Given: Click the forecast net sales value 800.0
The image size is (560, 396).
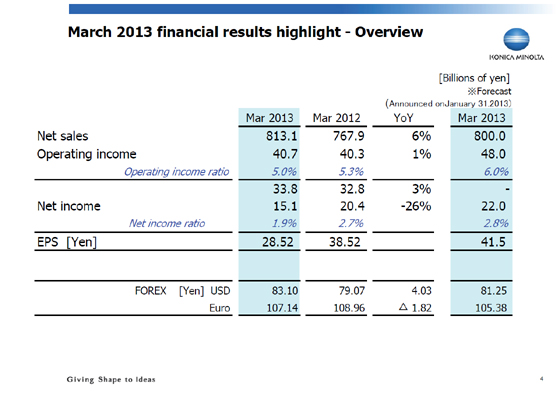Looking at the screenshot, I should coord(490,136).
